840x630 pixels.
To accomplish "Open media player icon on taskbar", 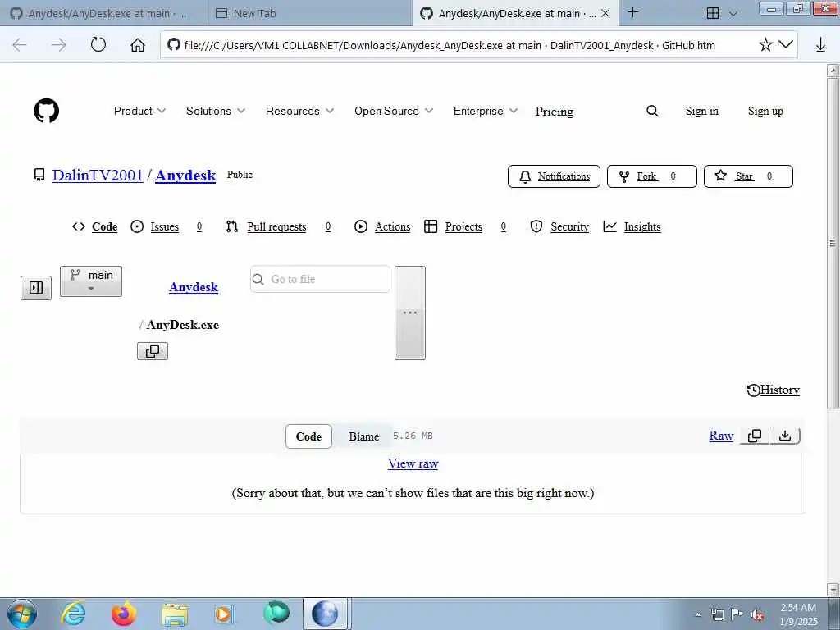I will click(224, 614).
